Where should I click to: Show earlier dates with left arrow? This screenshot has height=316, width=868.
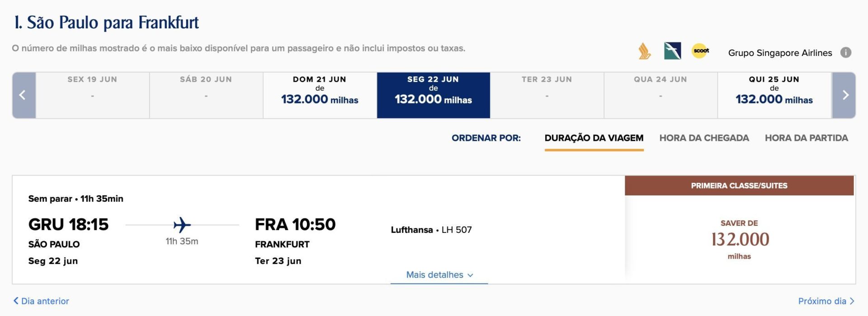click(x=24, y=95)
